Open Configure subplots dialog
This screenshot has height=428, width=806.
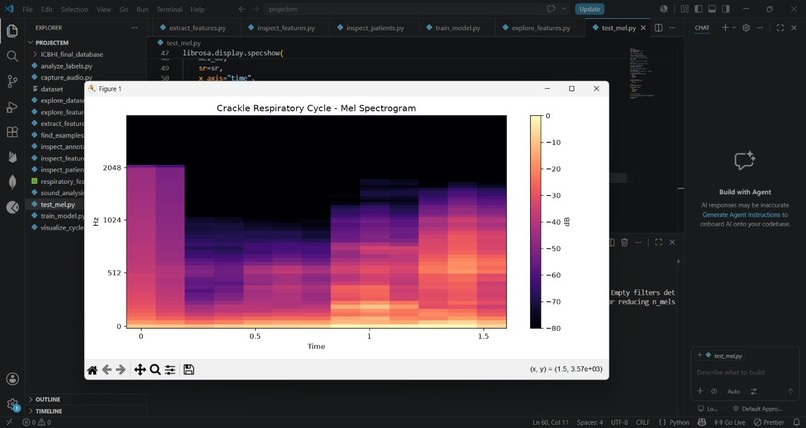(170, 370)
